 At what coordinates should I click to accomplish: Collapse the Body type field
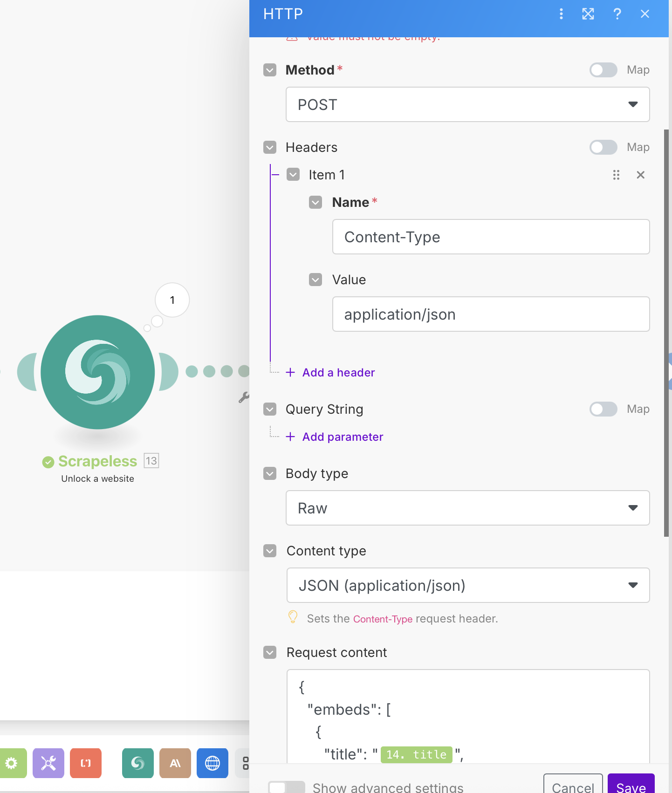[270, 473]
